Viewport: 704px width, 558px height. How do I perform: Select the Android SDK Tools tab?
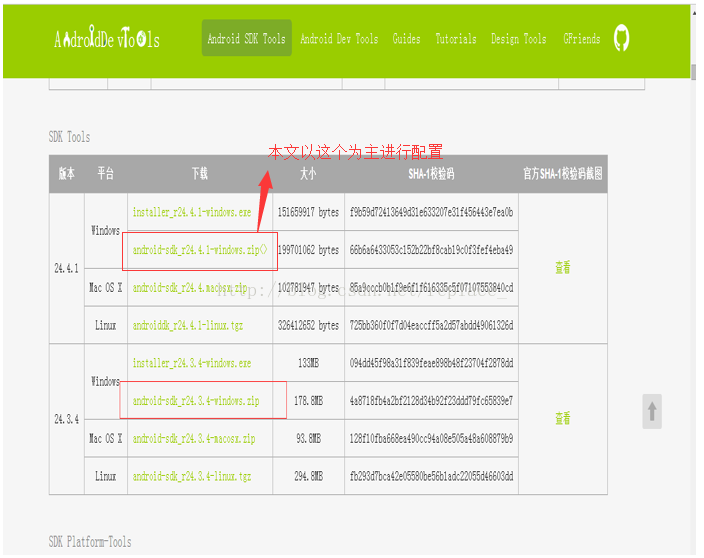(x=246, y=38)
